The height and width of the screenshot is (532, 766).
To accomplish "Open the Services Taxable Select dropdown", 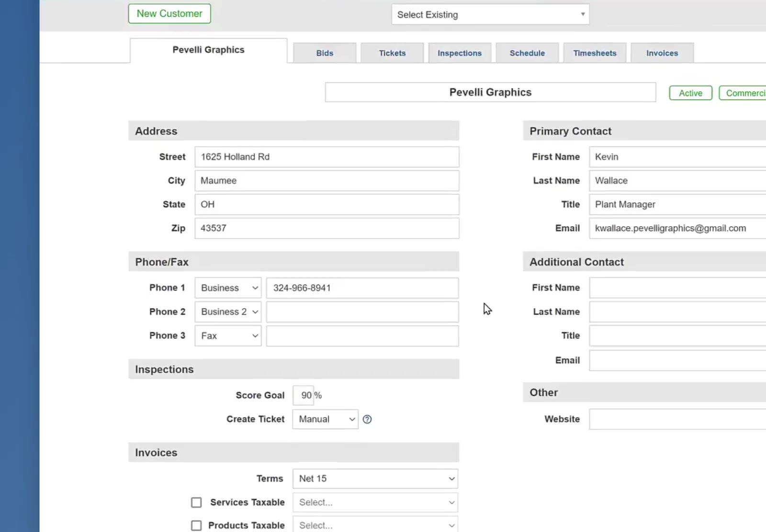I will (x=375, y=502).
